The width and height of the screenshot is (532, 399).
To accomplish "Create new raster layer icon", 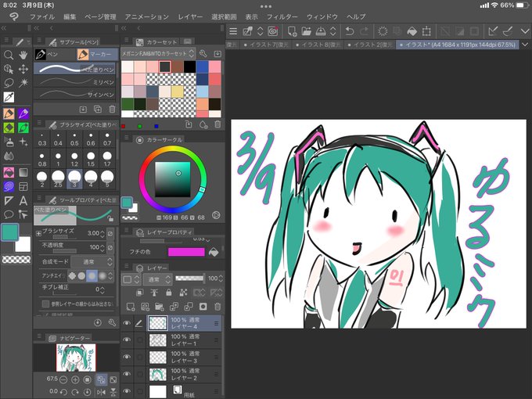I will (x=131, y=307).
